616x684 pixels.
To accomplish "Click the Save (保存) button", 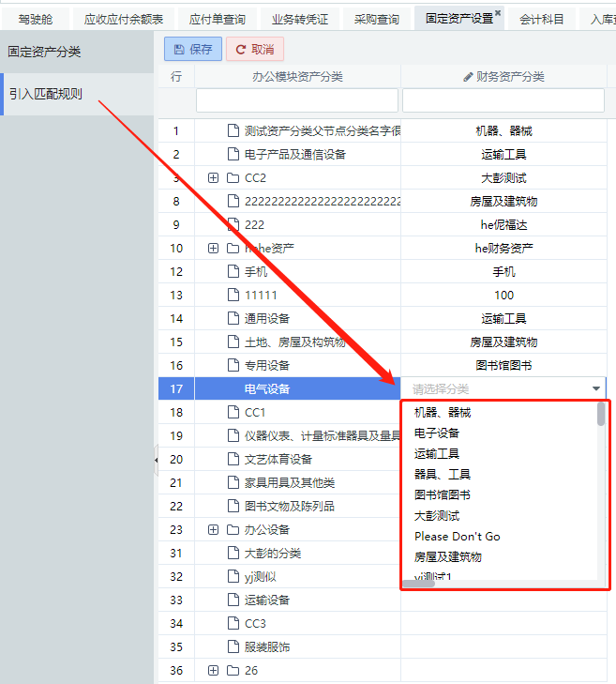I will point(192,50).
